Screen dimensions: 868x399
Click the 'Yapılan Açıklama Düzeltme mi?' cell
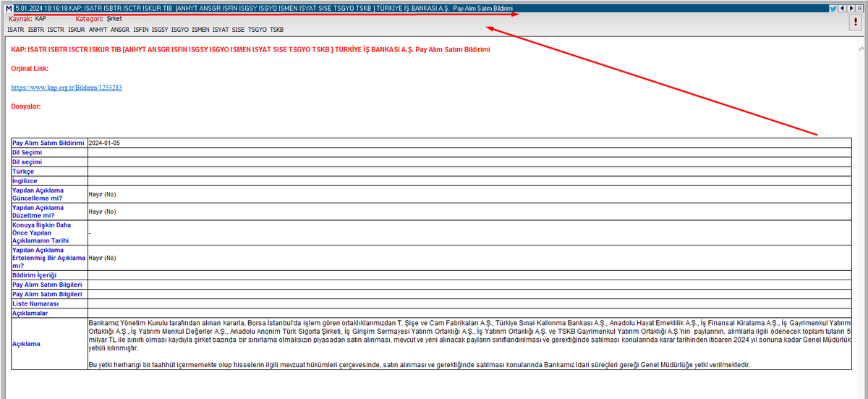pos(48,211)
